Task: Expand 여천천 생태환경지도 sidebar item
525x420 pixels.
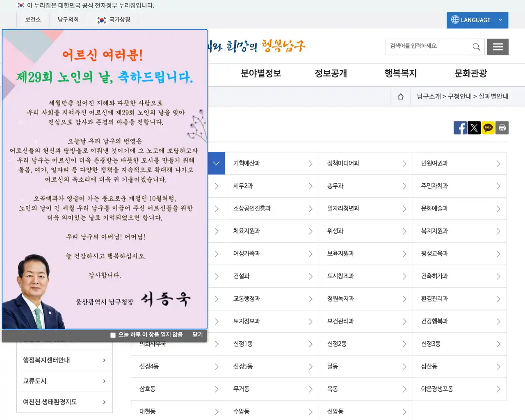Action: pyautogui.click(x=64, y=402)
